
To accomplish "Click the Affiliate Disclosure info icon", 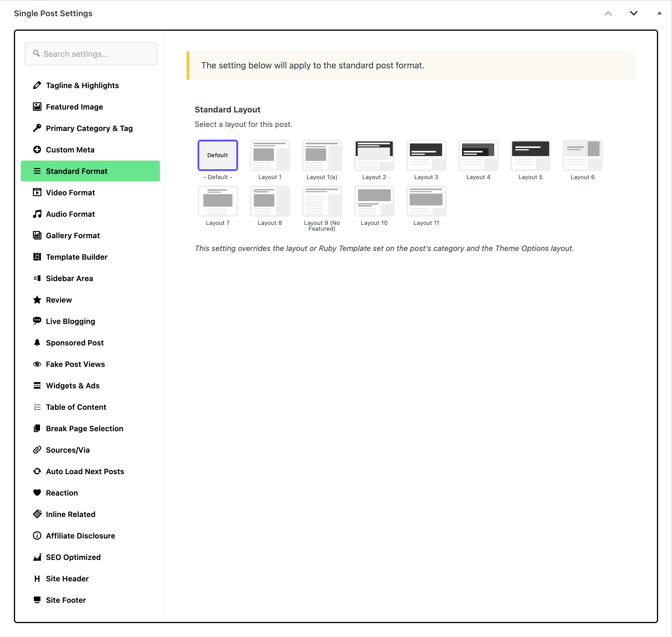I will 37,536.
